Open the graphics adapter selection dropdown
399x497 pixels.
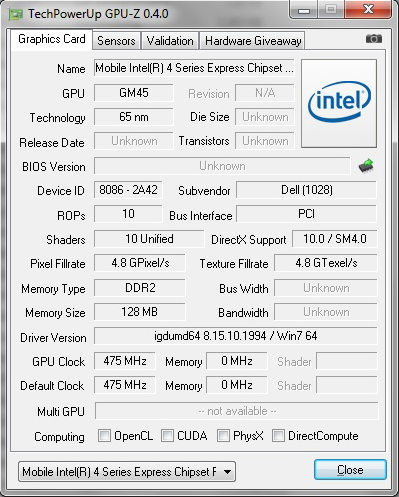pyautogui.click(x=127, y=471)
